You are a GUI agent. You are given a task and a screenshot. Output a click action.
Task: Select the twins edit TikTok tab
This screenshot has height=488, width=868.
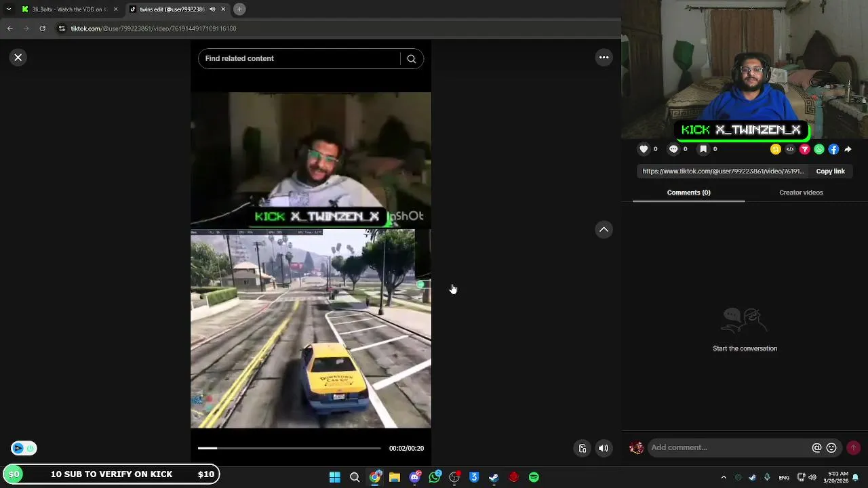pos(172,9)
